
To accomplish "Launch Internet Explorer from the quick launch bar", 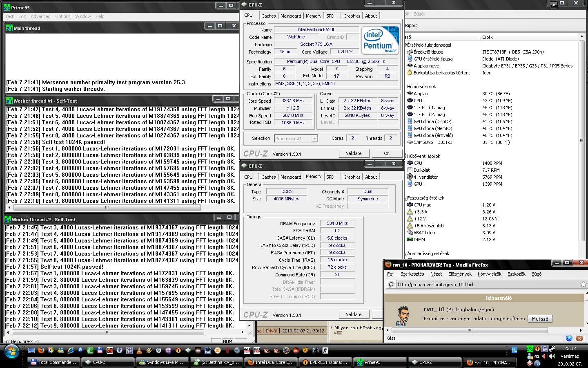I will (x=71, y=350).
